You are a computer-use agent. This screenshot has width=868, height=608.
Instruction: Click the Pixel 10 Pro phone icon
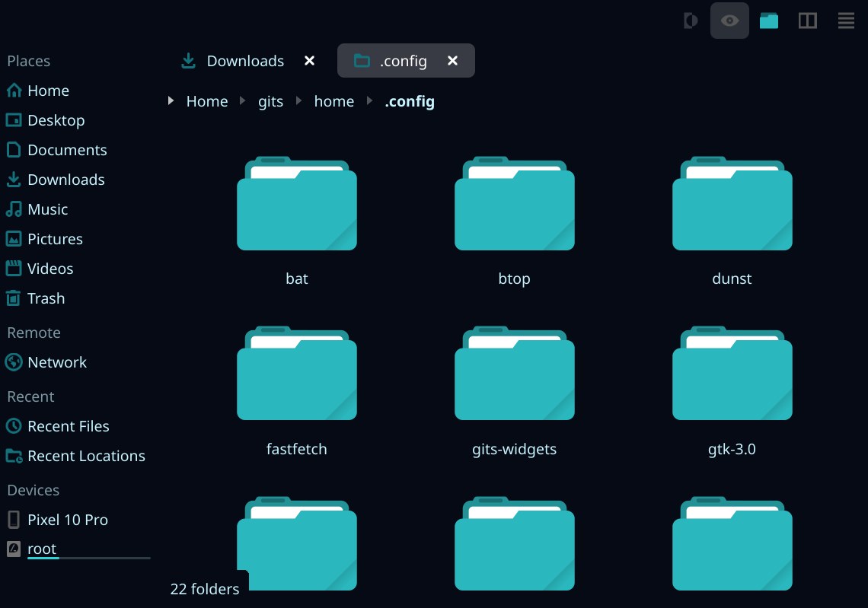14,520
